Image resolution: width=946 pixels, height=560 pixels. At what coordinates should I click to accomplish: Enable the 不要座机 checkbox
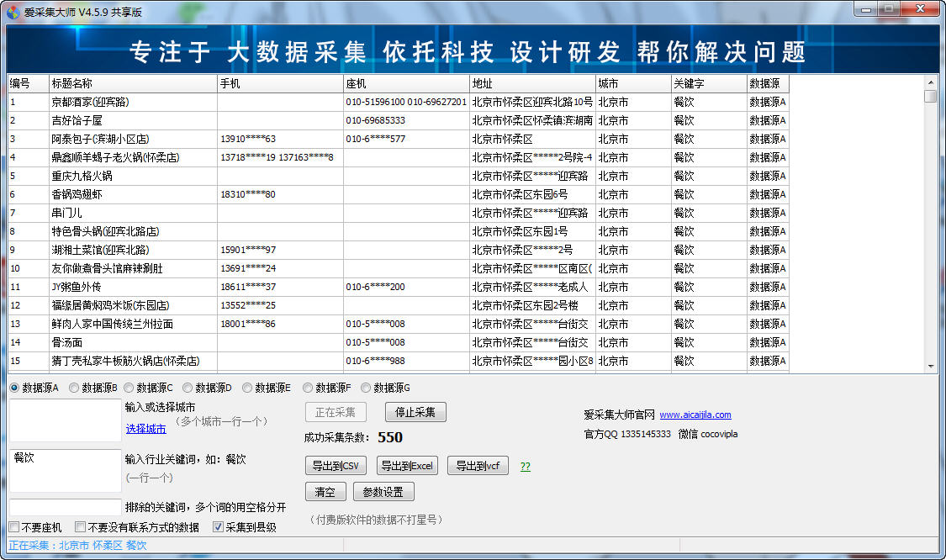click(x=13, y=527)
